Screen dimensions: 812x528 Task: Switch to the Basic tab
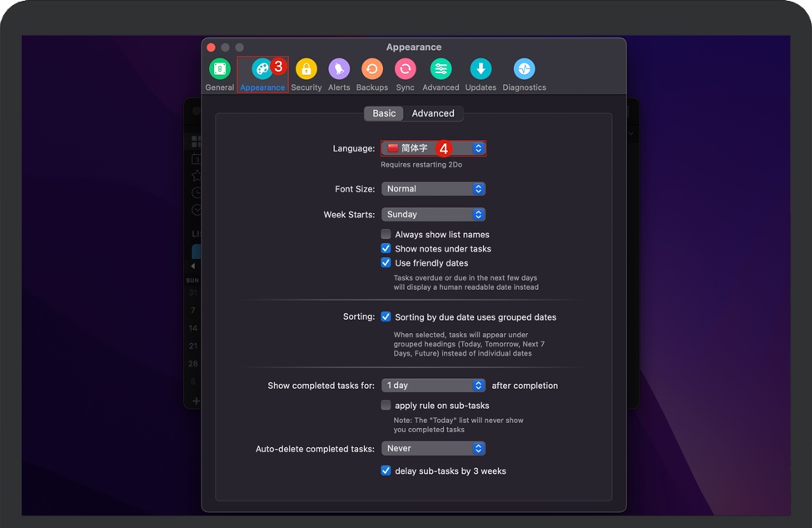[384, 113]
